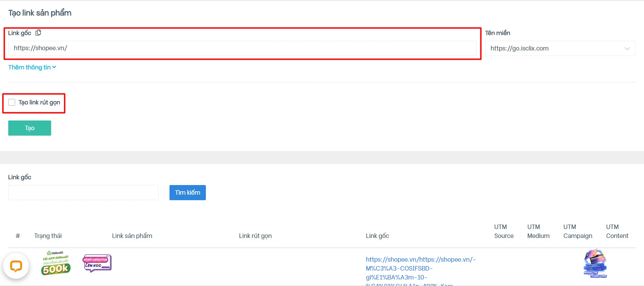
Task: Click the Tạo link rút gọn label text
Action: click(x=39, y=102)
